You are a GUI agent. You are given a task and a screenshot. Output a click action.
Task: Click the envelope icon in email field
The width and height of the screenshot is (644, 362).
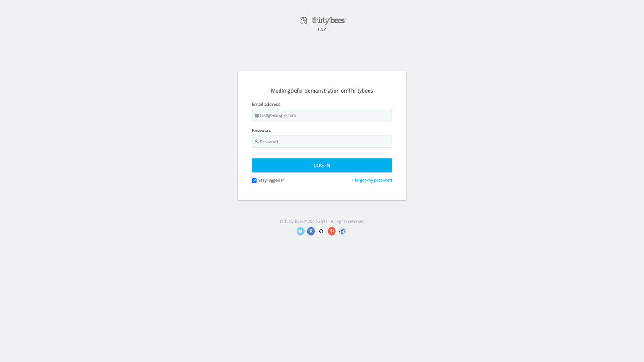[257, 115]
